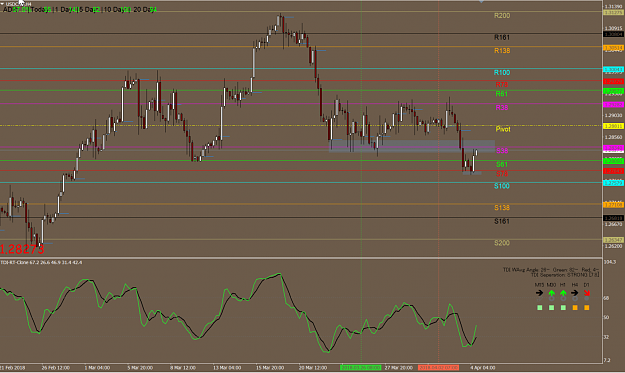Click the S138 support level label
This screenshot has width=625, height=373.
click(502, 208)
